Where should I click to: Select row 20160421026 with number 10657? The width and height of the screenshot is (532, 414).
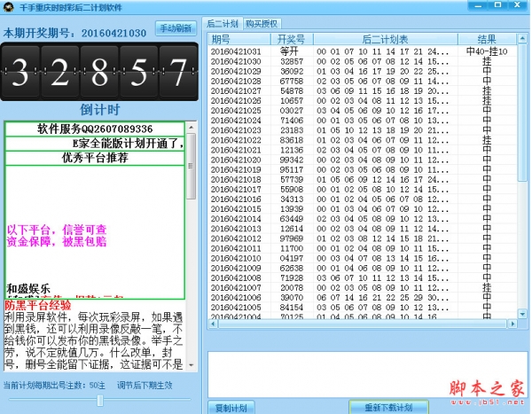363,101
